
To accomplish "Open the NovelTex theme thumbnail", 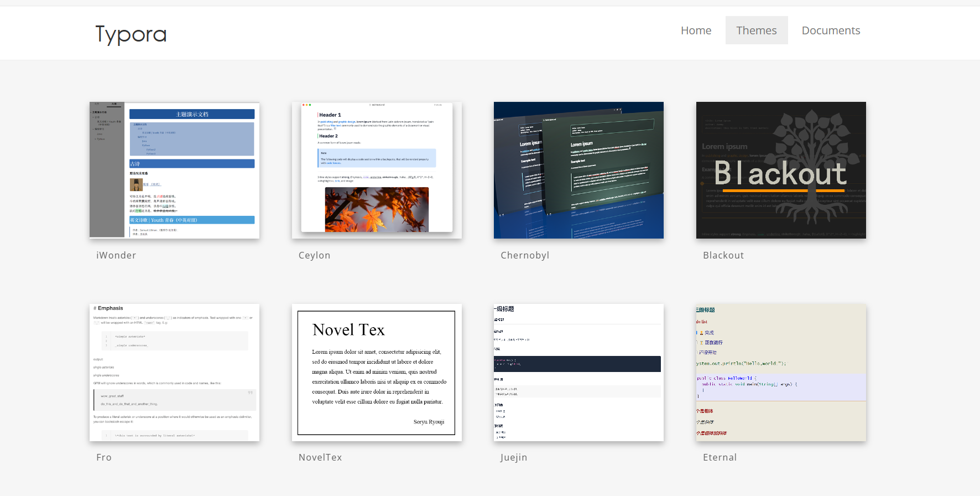I will point(377,373).
